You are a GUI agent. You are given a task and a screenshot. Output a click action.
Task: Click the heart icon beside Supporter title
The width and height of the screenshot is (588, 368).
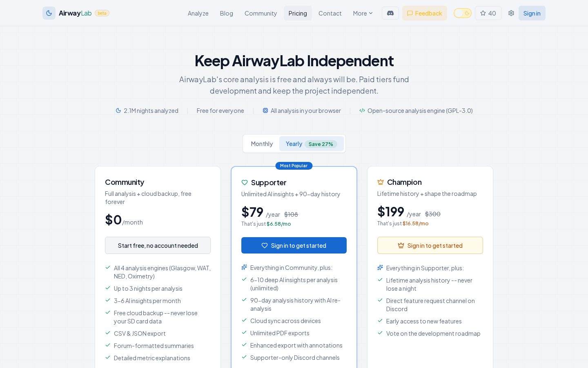click(245, 182)
